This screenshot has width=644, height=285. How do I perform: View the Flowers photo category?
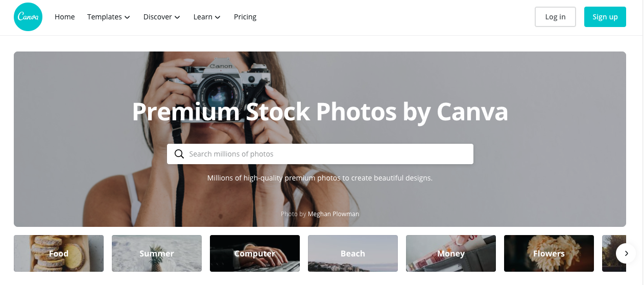549,253
